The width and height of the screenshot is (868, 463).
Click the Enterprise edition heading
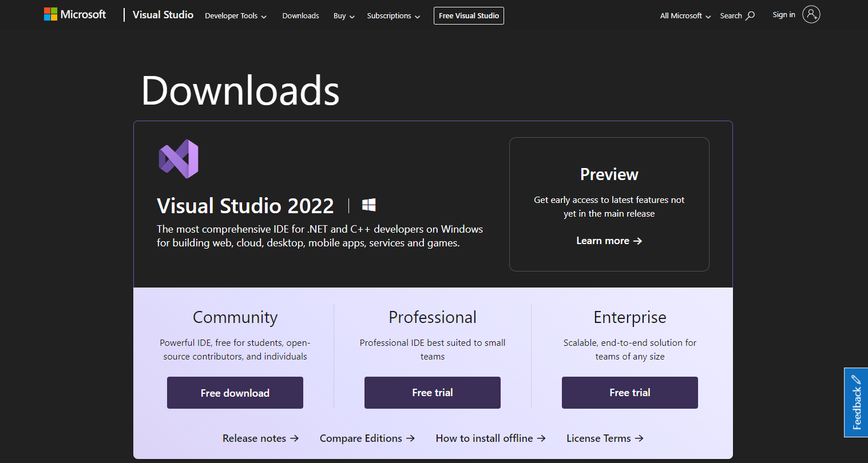coord(630,317)
